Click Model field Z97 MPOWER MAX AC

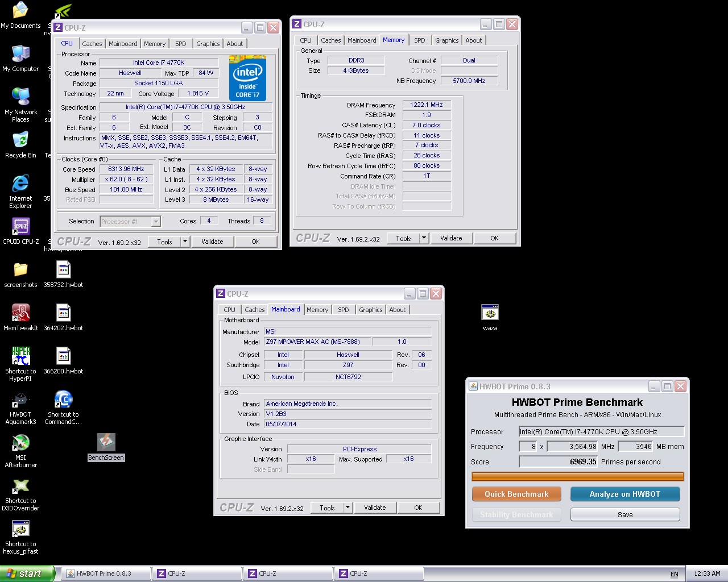tap(318, 342)
